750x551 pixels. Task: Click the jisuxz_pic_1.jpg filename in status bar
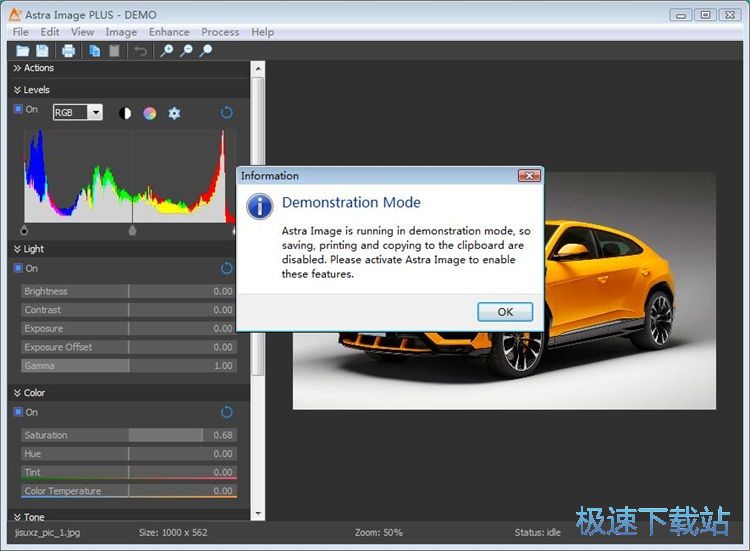(47, 532)
